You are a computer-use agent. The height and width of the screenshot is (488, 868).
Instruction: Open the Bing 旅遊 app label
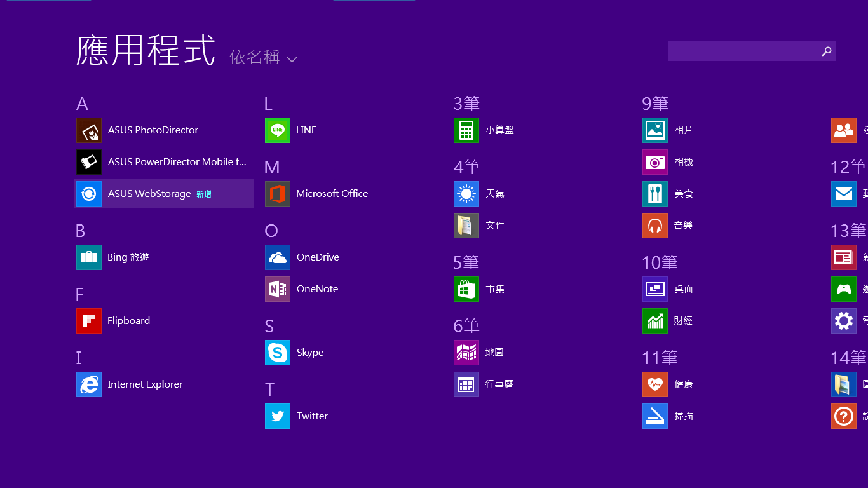pos(128,257)
